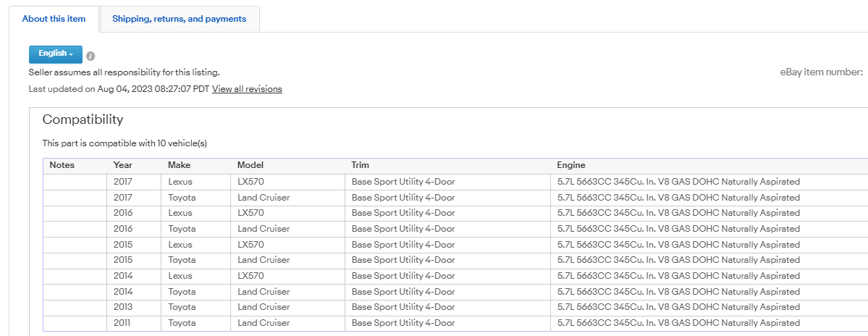The width and height of the screenshot is (868, 336).
Task: Open the View all revisions link
Action: click(x=247, y=88)
